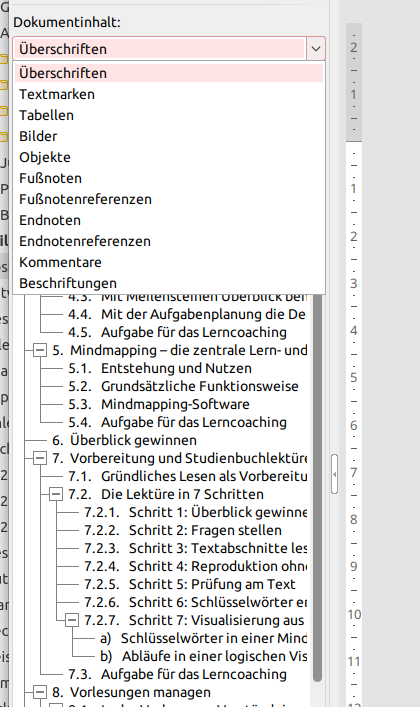Image resolution: width=420 pixels, height=707 pixels.
Task: Select Überschriften in the dropdown list
Action: [x=169, y=73]
